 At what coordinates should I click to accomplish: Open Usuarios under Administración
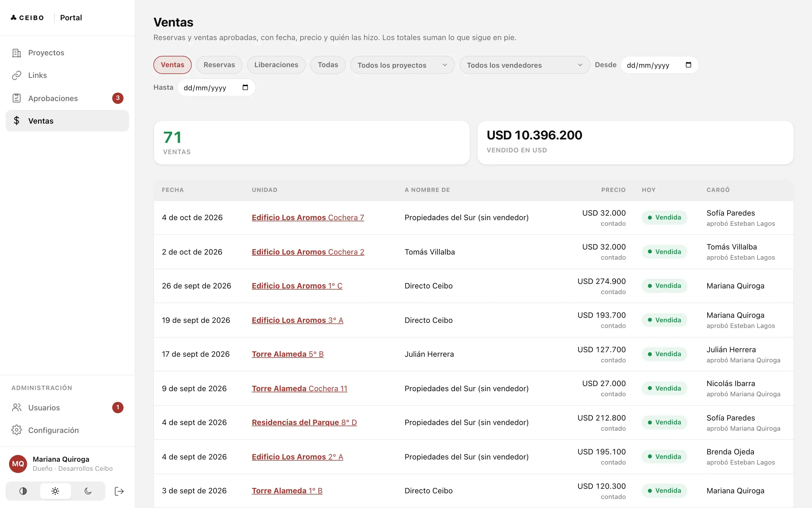click(67, 408)
